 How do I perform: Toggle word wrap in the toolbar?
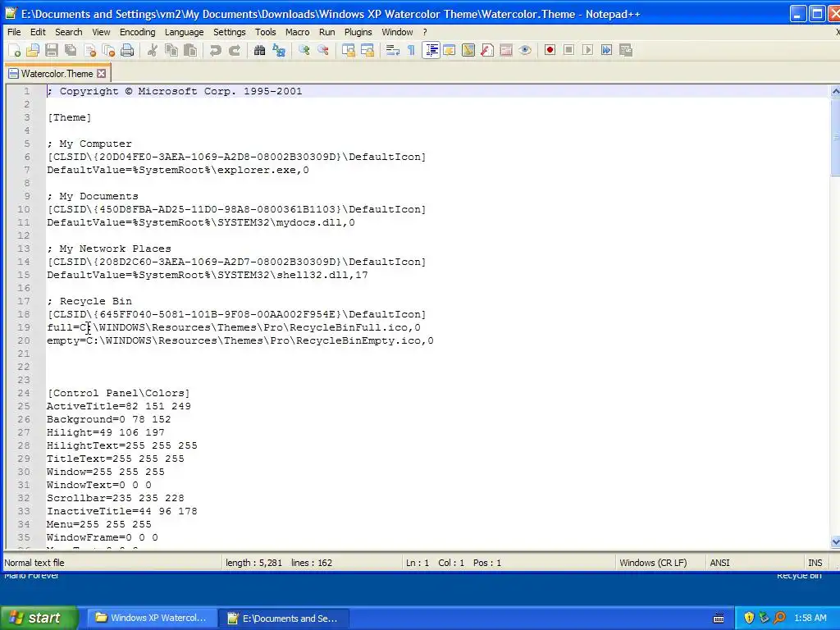coord(393,50)
